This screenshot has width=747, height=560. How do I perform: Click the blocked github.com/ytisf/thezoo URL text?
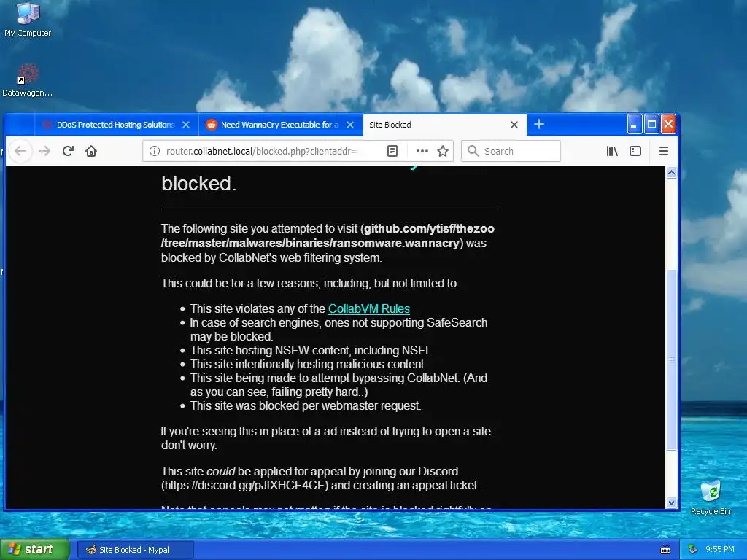point(328,236)
